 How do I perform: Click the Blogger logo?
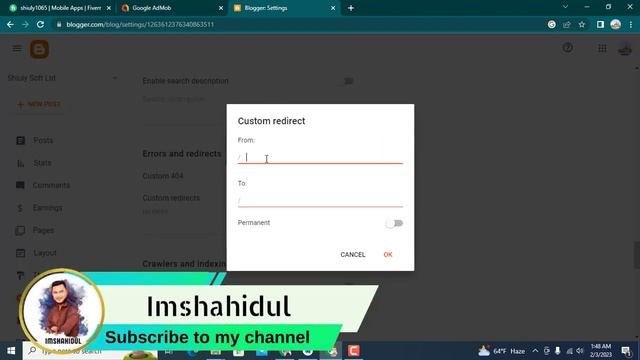click(40, 49)
